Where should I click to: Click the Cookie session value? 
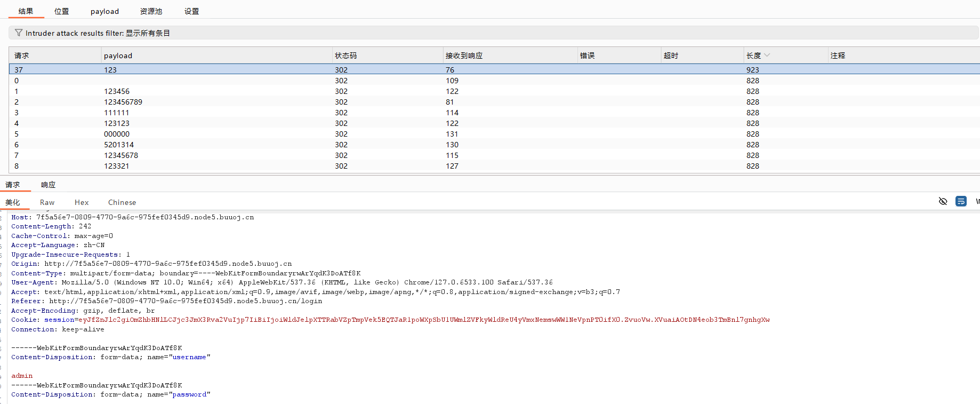click(424, 320)
